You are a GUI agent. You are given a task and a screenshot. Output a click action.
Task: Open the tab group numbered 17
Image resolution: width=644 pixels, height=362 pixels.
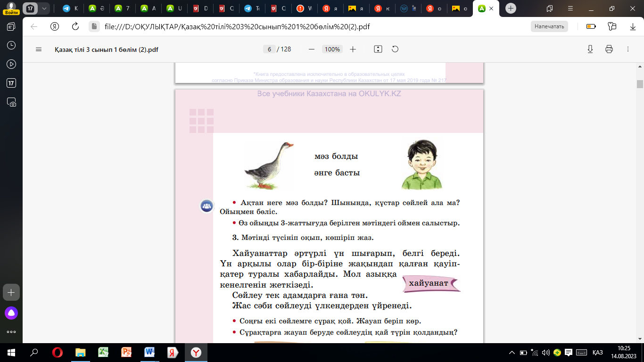pos(30,8)
